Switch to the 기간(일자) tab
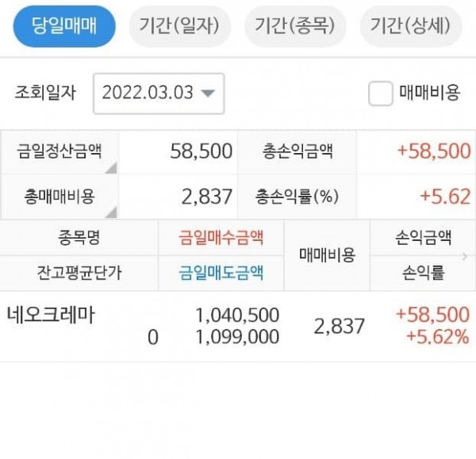Image resolution: width=476 pixels, height=459 pixels. coord(179,27)
